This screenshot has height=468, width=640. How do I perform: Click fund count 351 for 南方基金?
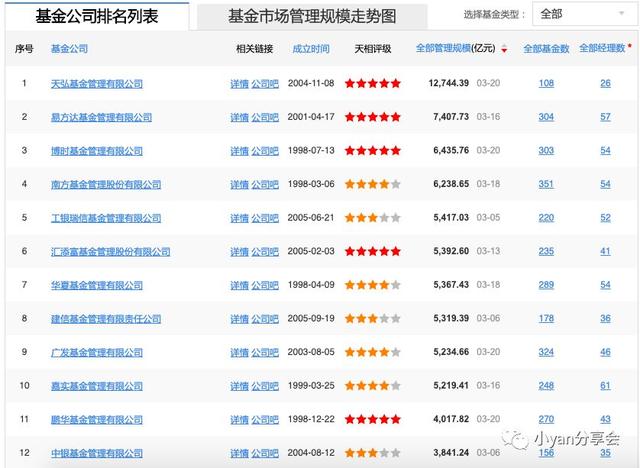tap(546, 184)
